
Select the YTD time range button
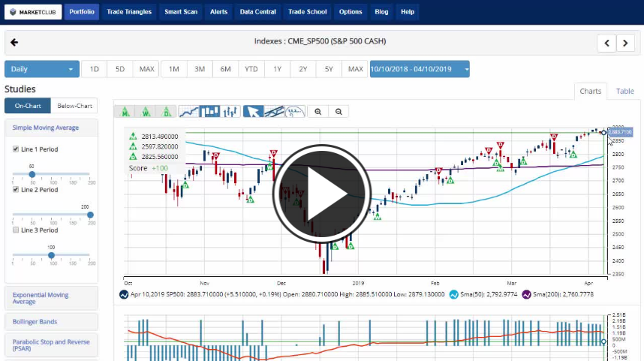pos(251,69)
